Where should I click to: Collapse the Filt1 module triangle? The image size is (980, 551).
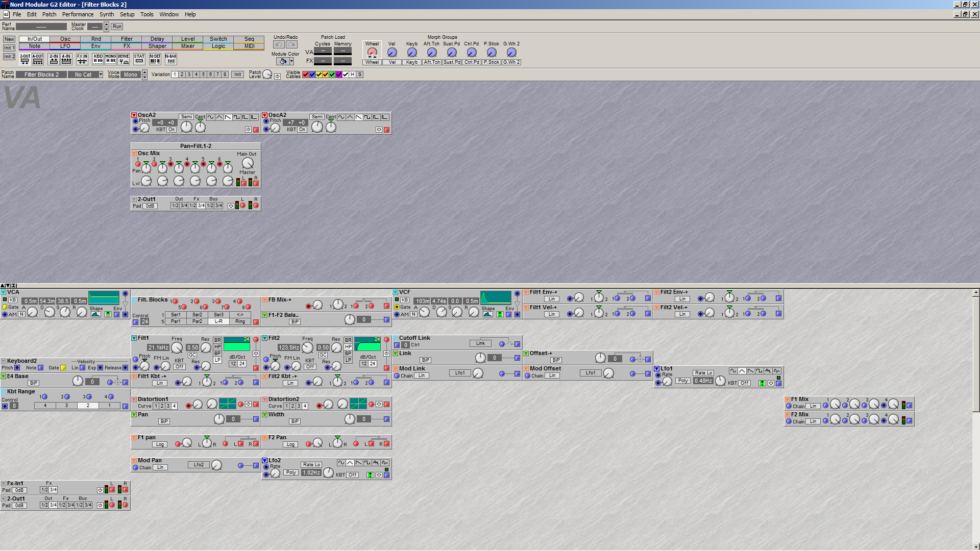(134, 338)
